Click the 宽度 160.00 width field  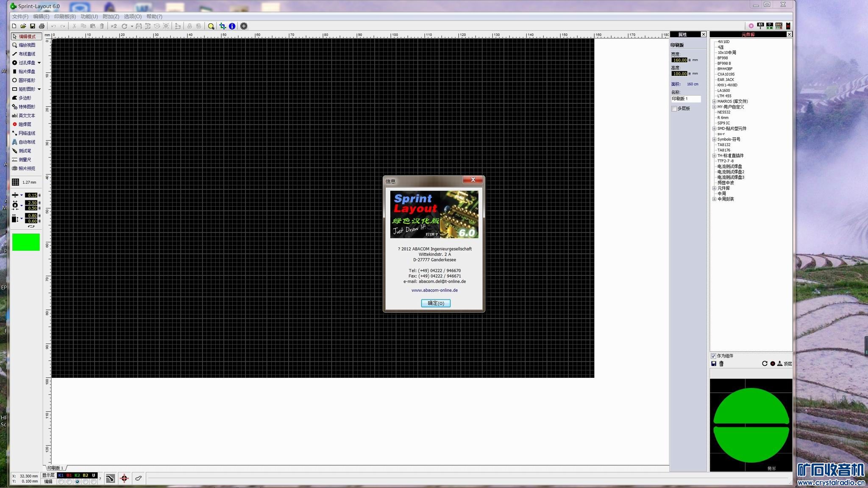(679, 60)
